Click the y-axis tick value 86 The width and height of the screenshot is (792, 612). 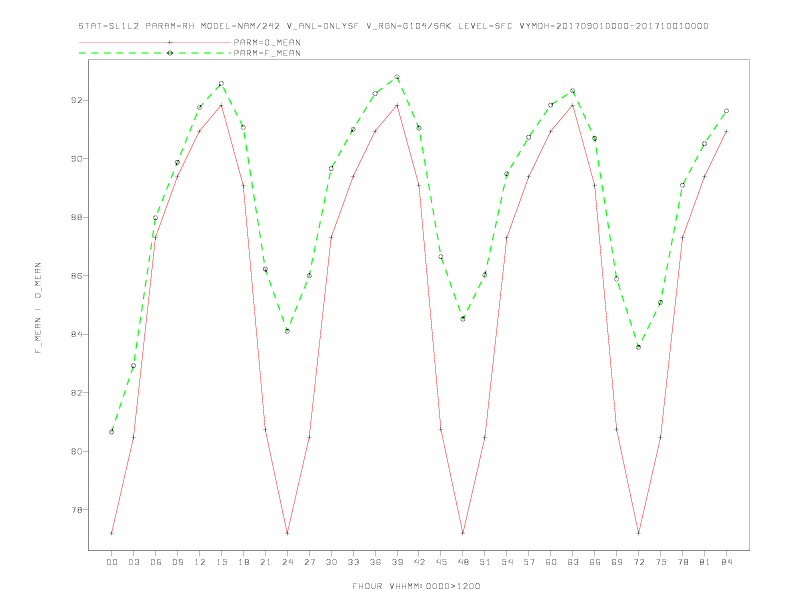76,276
